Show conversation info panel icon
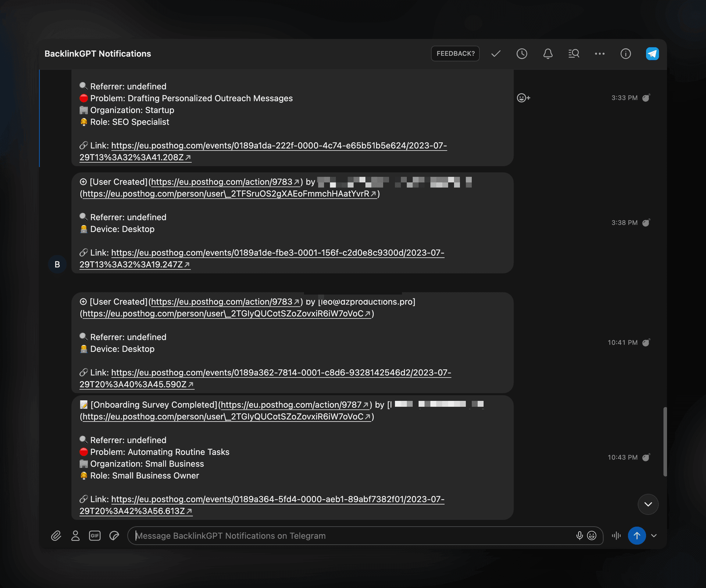The image size is (706, 588). coord(625,54)
